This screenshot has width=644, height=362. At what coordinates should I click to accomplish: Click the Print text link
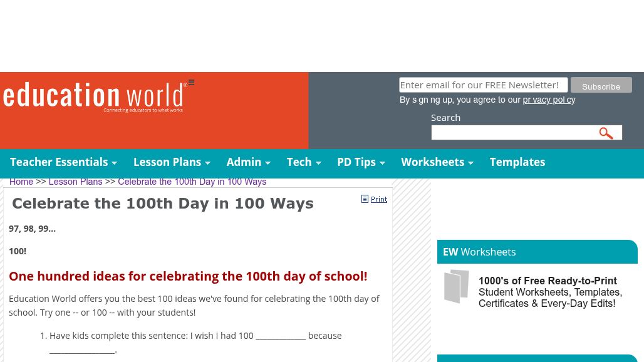pos(379,199)
